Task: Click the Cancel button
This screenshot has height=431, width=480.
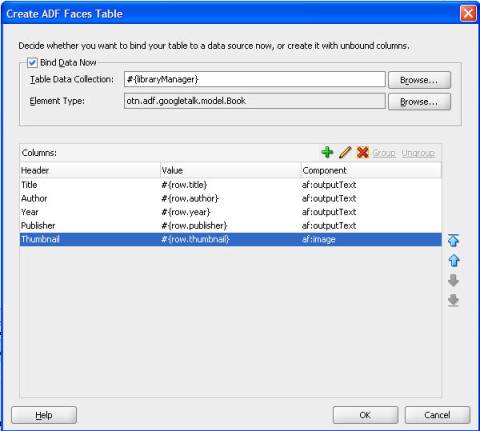Action: point(437,415)
